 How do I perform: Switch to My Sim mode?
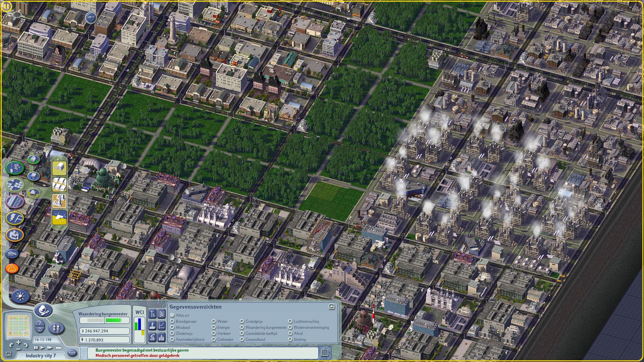tap(57, 328)
